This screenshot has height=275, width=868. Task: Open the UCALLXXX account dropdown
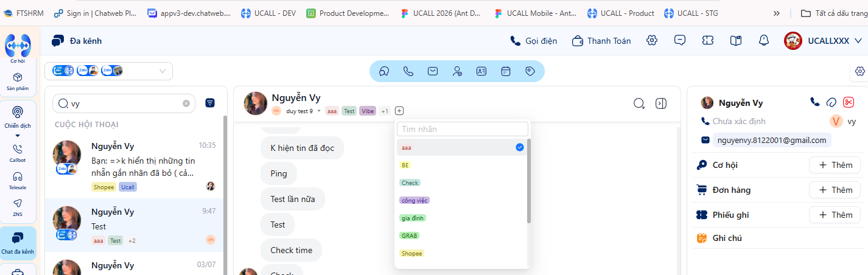[x=824, y=41]
